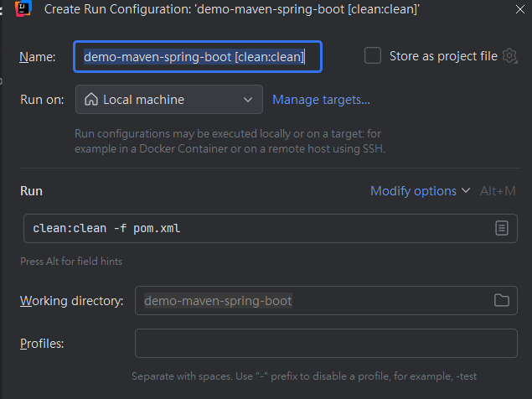Click the Profiles label

(x=43, y=344)
